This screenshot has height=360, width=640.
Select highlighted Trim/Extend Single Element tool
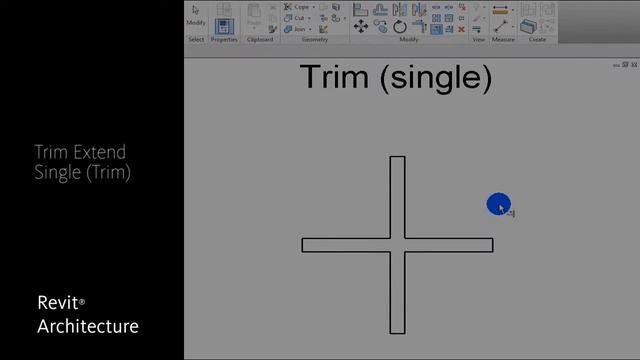[436, 29]
